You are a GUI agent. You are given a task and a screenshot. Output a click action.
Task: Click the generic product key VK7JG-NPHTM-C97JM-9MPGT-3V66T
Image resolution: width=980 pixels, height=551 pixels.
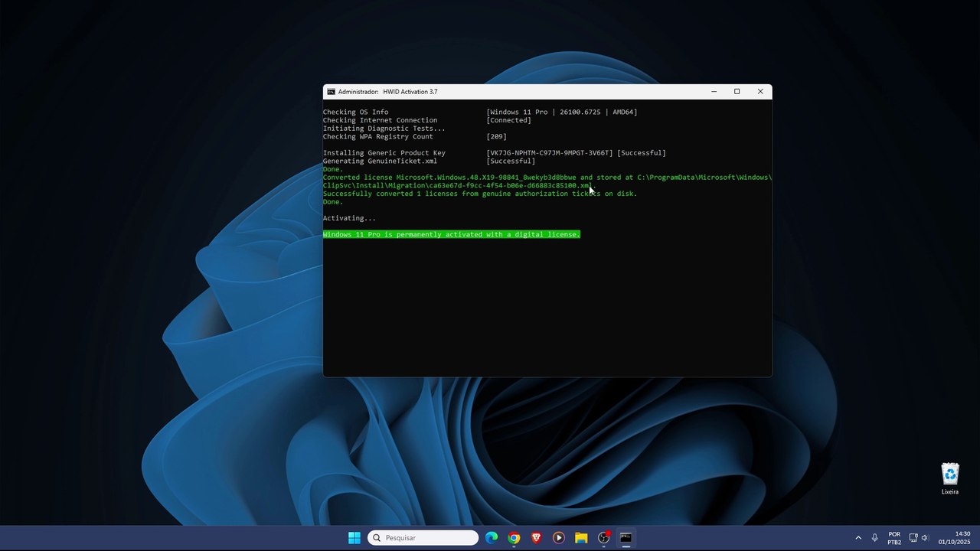pyautogui.click(x=550, y=153)
